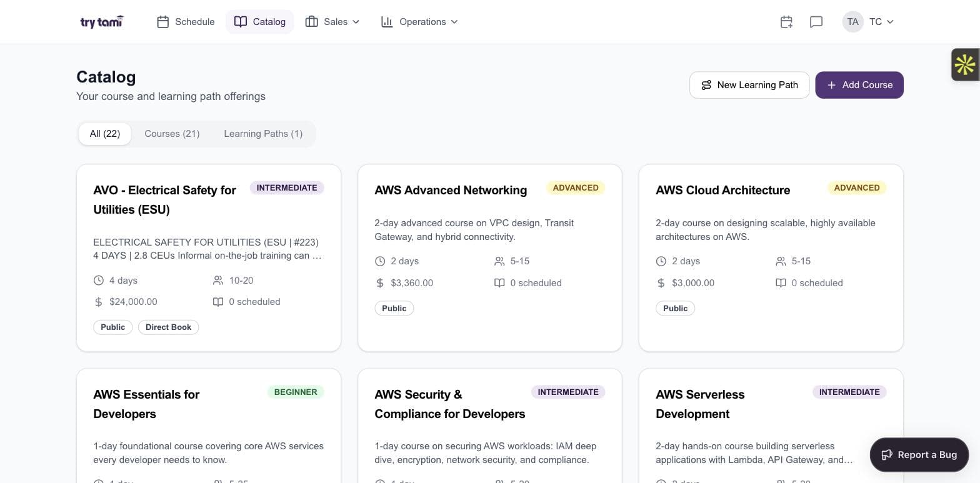The image size is (980, 483).
Task: Click the Operations bar chart icon
Action: click(387, 22)
